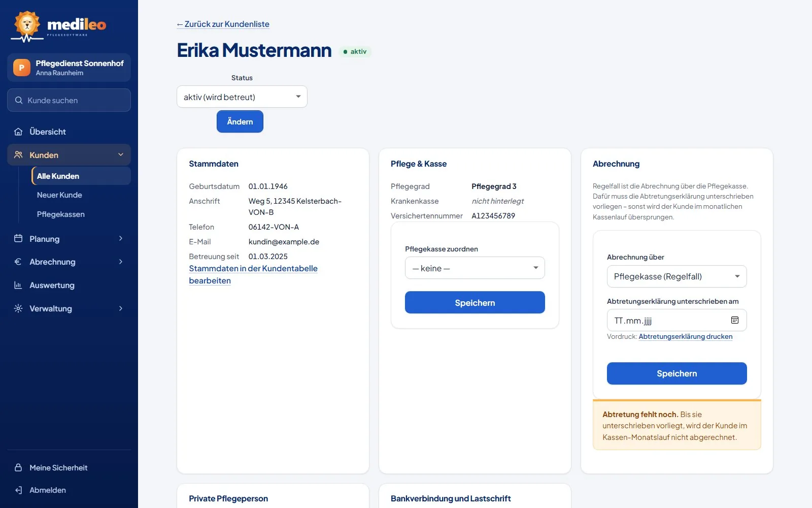812x508 pixels.
Task: Follow Zurück zur Kundenliste link
Action: pyautogui.click(x=223, y=24)
